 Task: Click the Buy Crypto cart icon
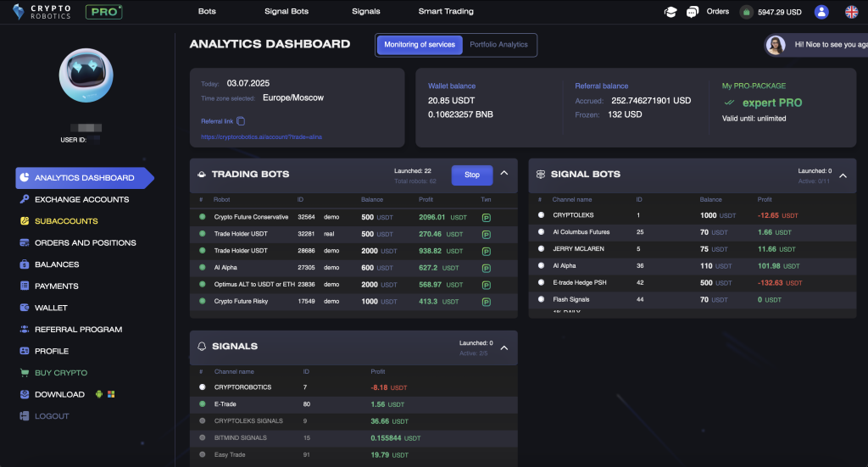[x=25, y=372]
